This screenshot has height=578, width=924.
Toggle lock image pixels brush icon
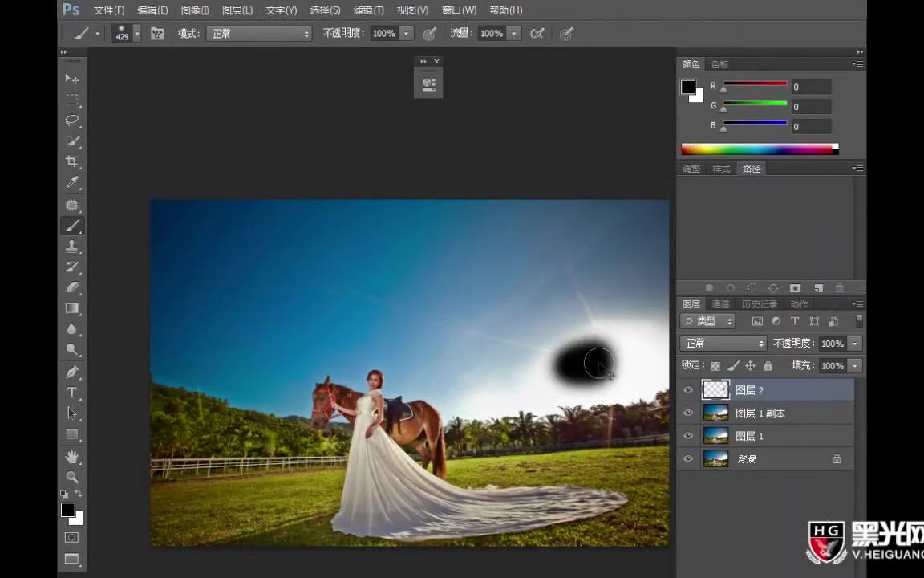[x=733, y=366]
